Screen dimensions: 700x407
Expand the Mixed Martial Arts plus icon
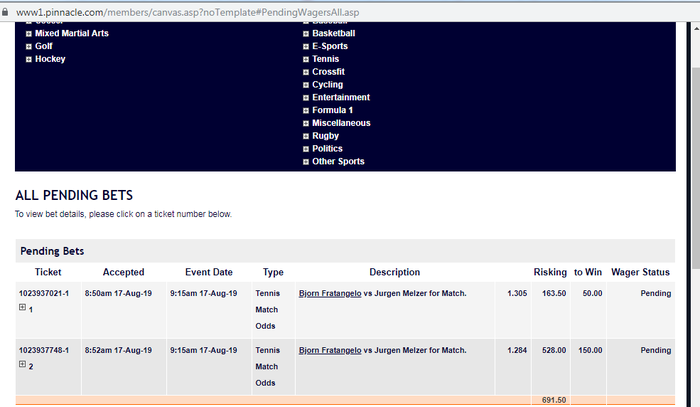[x=29, y=34]
